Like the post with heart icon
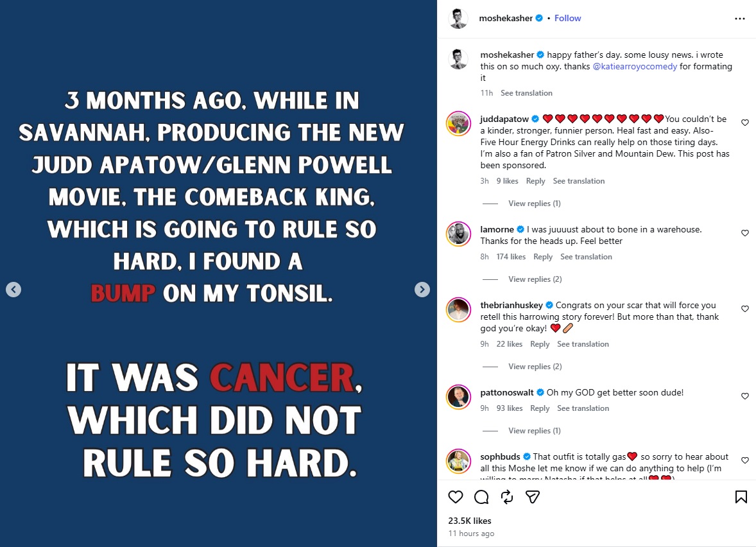 (456, 497)
